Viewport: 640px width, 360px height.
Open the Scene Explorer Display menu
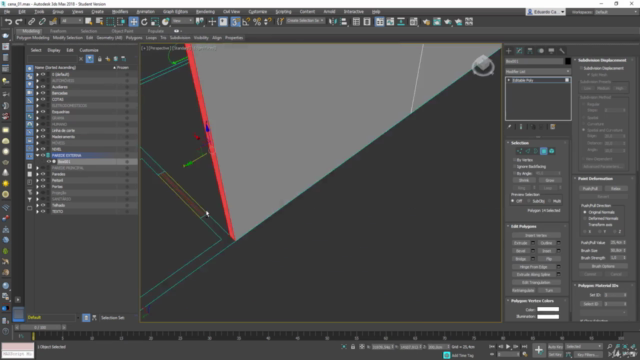pyautogui.click(x=53, y=50)
